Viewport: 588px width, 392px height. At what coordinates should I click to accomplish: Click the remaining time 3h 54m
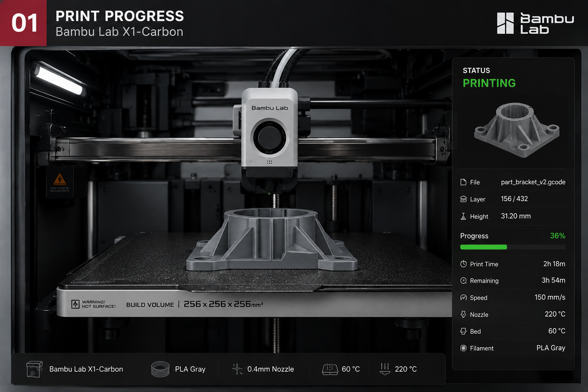point(554,280)
